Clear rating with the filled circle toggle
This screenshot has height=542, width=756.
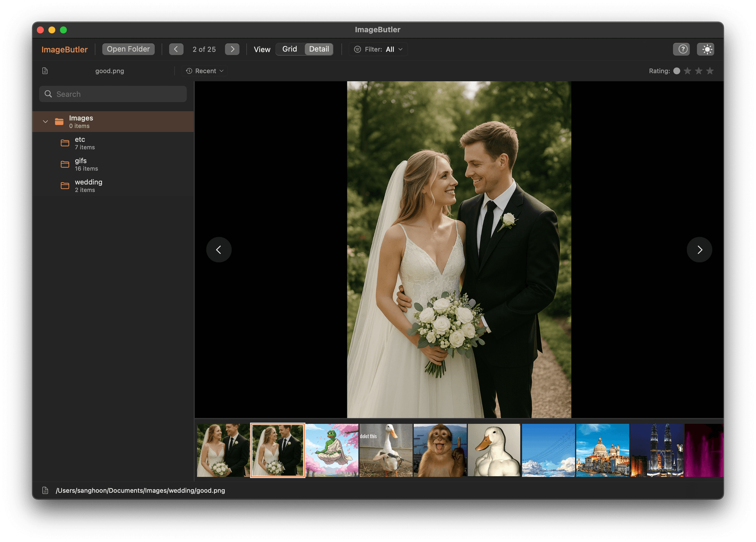coord(677,71)
